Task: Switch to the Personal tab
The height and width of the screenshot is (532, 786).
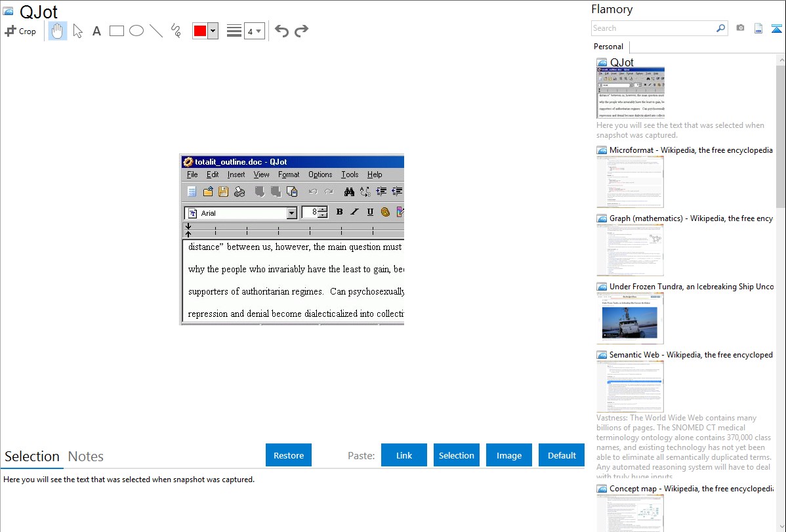Action: point(609,46)
